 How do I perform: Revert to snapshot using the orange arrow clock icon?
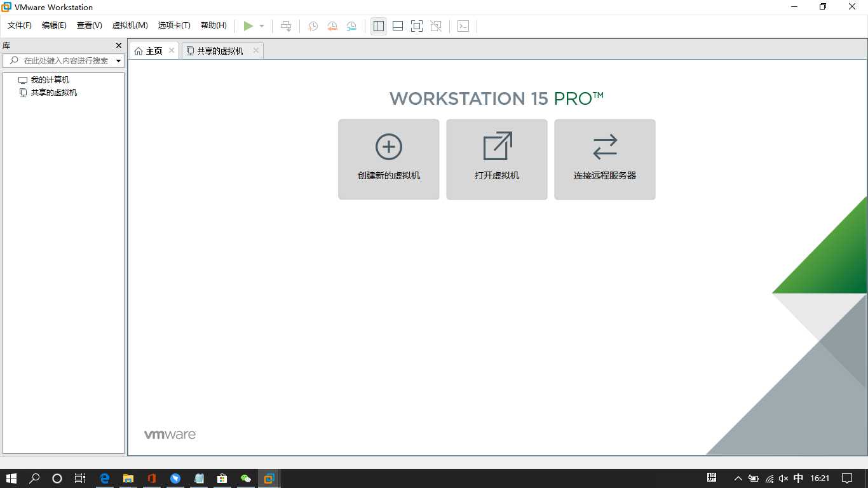pos(332,26)
